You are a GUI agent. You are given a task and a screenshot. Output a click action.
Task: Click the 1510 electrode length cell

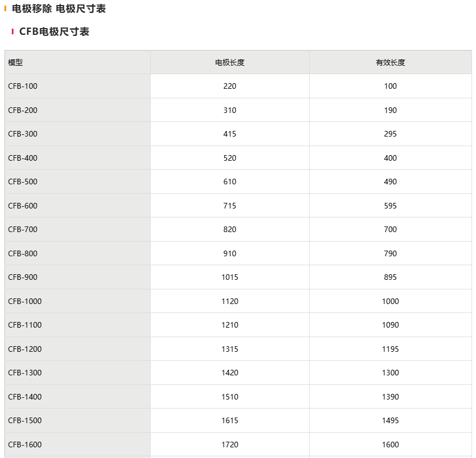229,397
